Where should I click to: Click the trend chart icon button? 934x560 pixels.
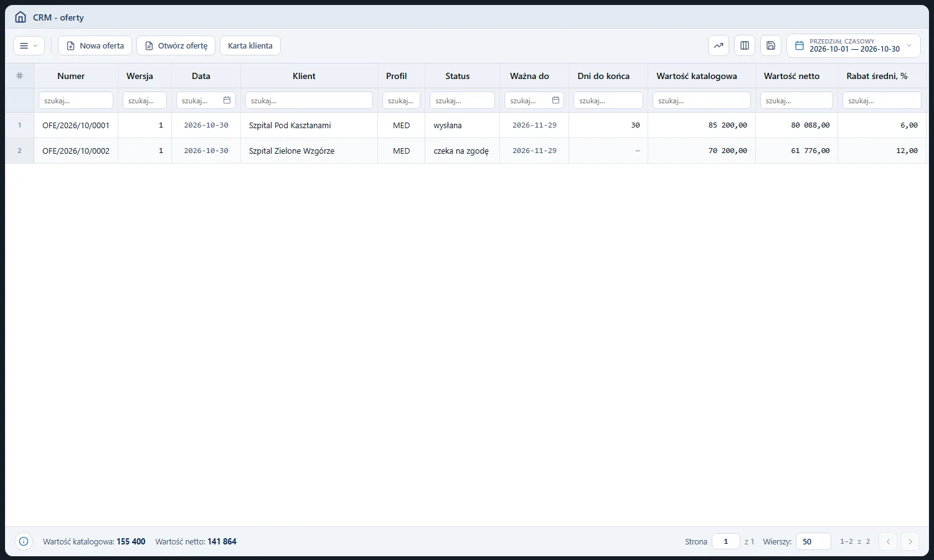tap(719, 45)
